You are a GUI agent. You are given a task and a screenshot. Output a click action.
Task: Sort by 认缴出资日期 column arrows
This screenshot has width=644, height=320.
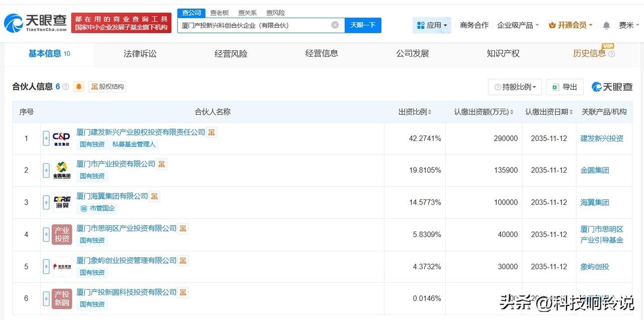click(572, 112)
